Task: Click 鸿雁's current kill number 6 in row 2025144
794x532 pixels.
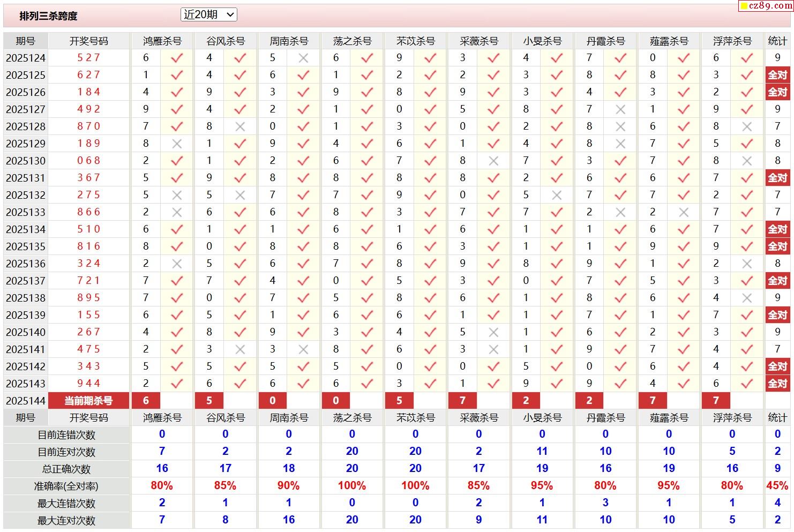Action: coord(146,401)
